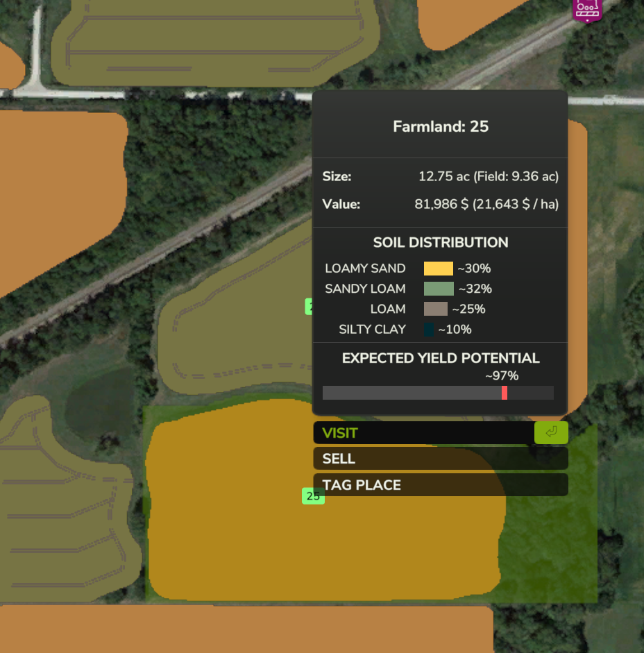This screenshot has height=653, width=644.
Task: Select the orange field along the bottom edge
Action: click(x=243, y=628)
